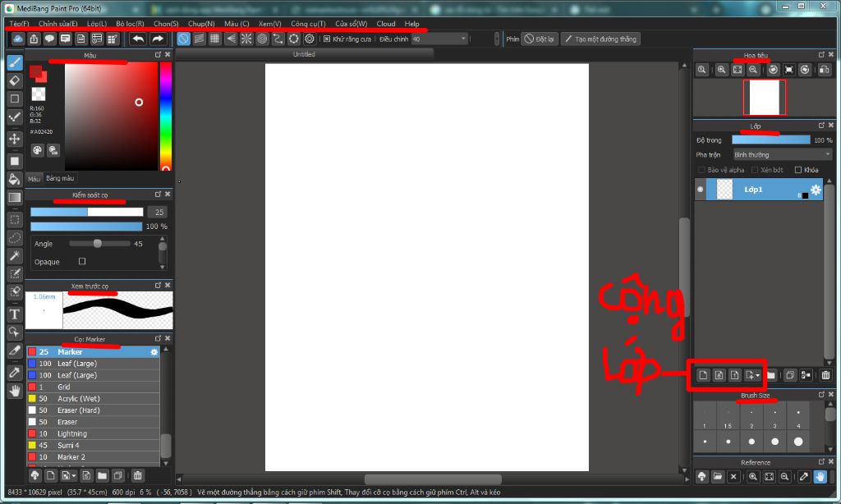The image size is (841, 504).
Task: Expand the add-layer dropdown arrow
Action: pos(757,375)
